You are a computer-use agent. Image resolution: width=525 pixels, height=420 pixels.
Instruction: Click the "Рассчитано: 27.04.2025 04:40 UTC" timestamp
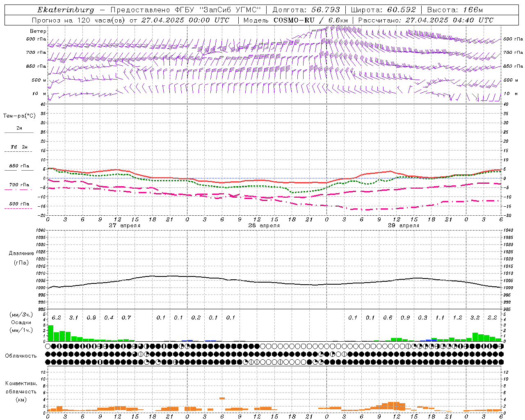(x=426, y=20)
